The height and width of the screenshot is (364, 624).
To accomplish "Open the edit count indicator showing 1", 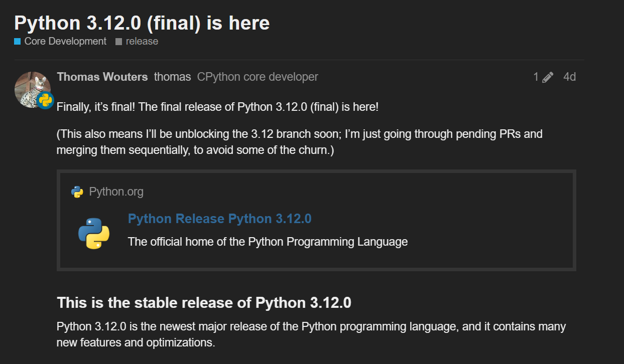I will 535,76.
